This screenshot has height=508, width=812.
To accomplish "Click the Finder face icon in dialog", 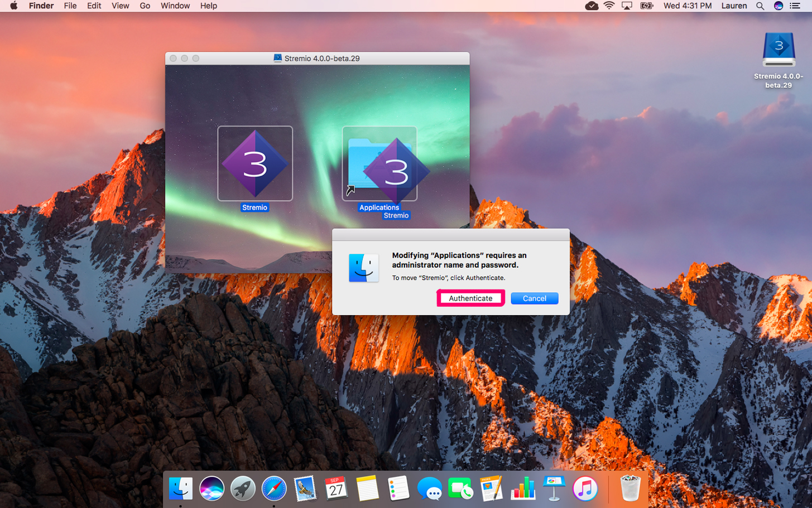I will tap(363, 268).
